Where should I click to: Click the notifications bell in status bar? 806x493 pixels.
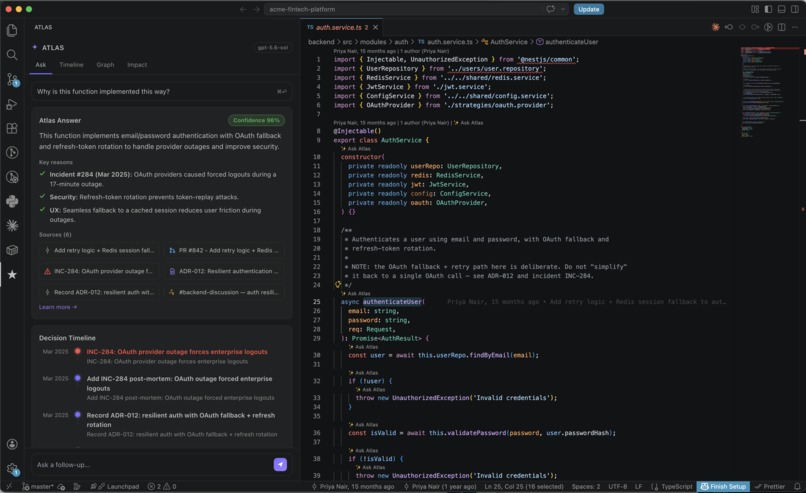[x=797, y=486]
